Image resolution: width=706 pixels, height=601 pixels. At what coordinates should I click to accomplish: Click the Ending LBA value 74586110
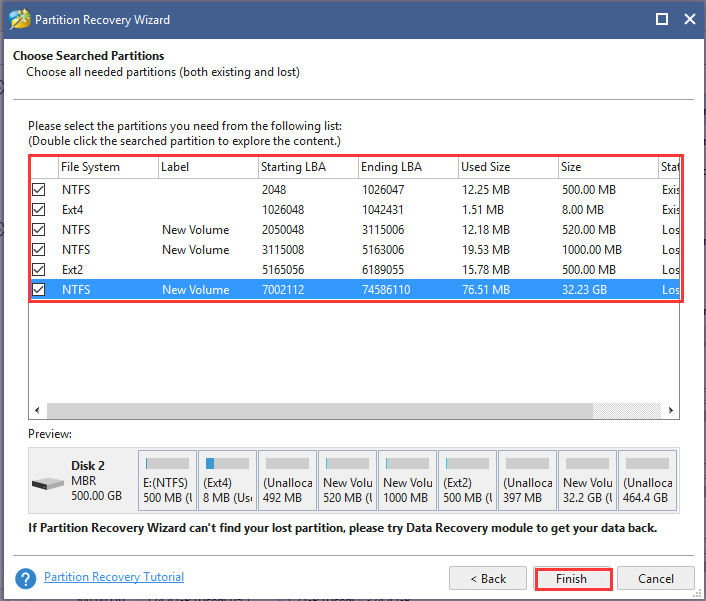point(386,289)
